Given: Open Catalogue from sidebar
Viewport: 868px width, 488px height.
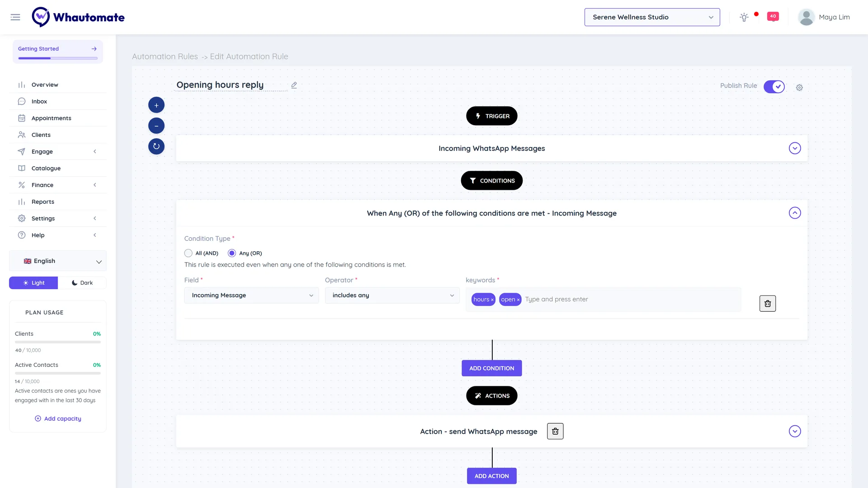Looking at the screenshot, I should click(58, 169).
